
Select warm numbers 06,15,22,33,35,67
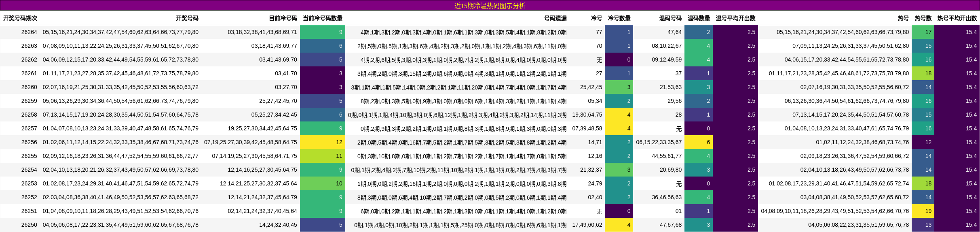(x=659, y=142)
